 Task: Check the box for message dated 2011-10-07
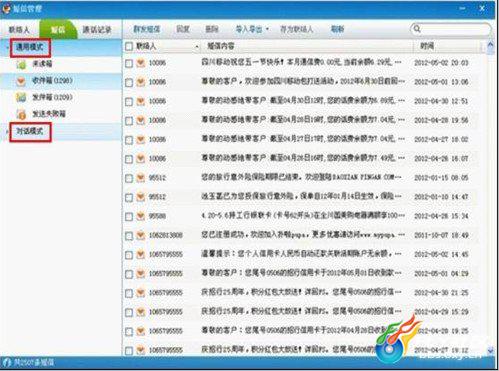[x=129, y=236]
